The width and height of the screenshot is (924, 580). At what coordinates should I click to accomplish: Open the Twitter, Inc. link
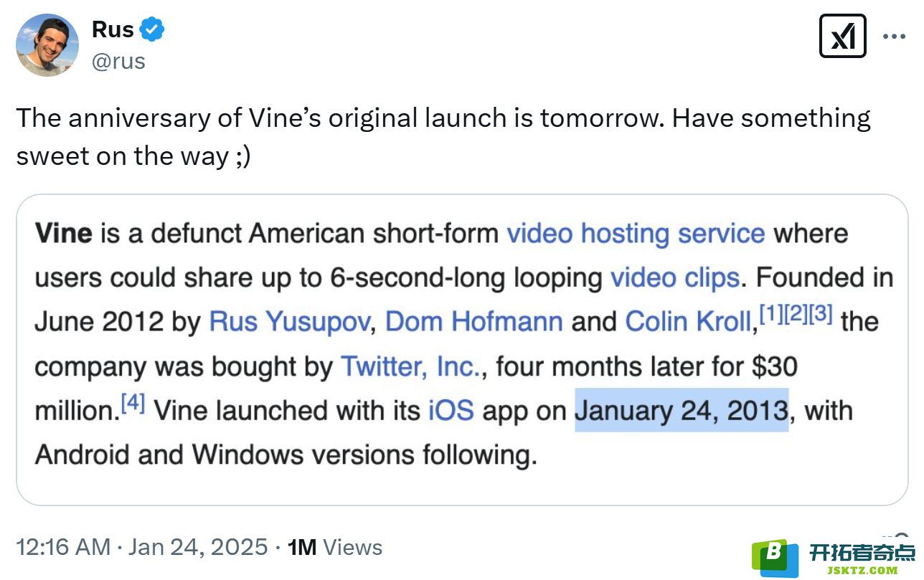tap(410, 366)
